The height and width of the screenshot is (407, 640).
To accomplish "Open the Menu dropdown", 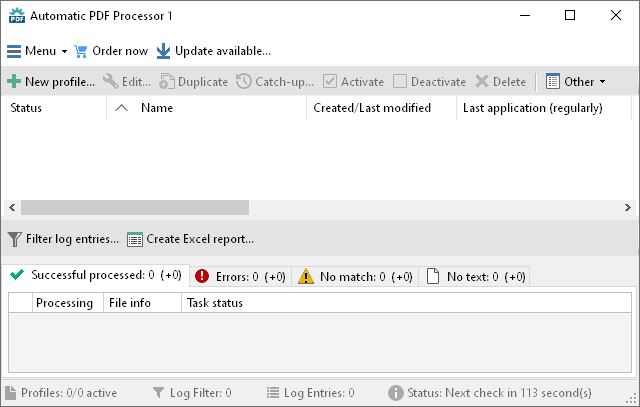I will coord(37,51).
